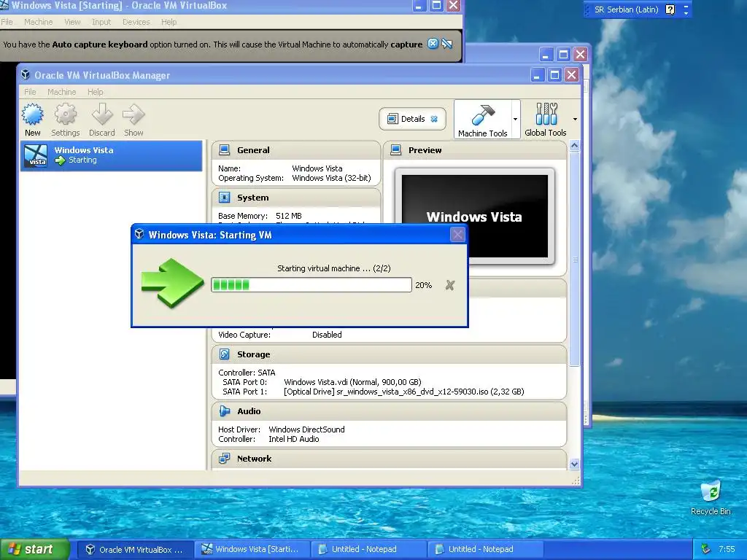747x560 pixels.
Task: Open Devices menu in Vista VM window
Action: click(136, 22)
